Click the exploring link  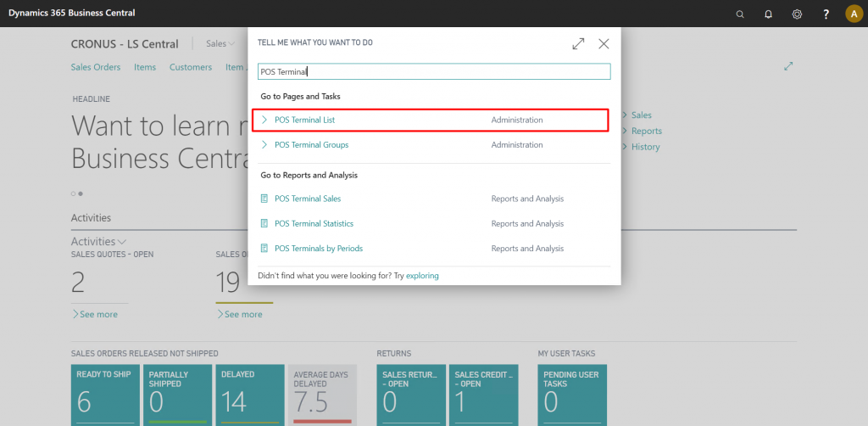pyautogui.click(x=422, y=275)
